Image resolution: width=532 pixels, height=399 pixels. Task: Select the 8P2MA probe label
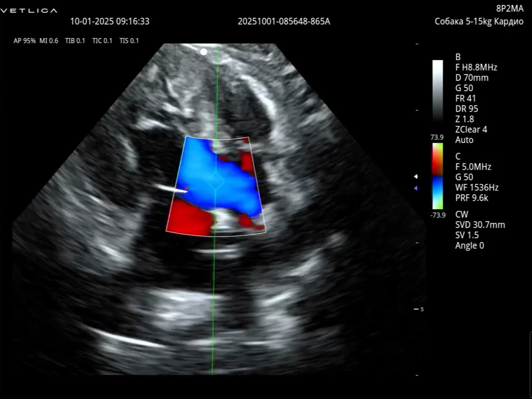pyautogui.click(x=510, y=9)
